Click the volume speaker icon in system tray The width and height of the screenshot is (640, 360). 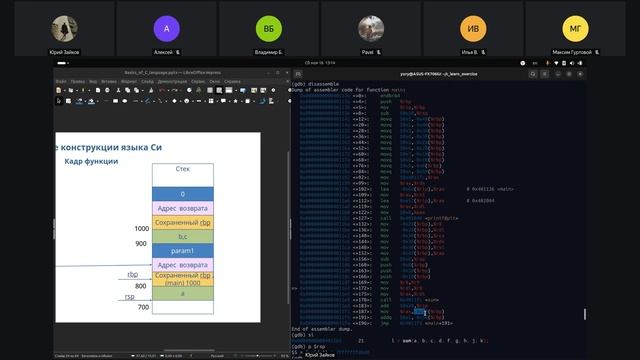pyautogui.click(x=572, y=63)
